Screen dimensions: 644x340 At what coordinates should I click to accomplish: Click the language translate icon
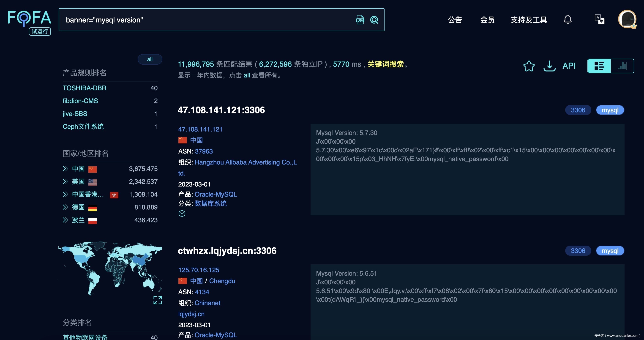599,19
